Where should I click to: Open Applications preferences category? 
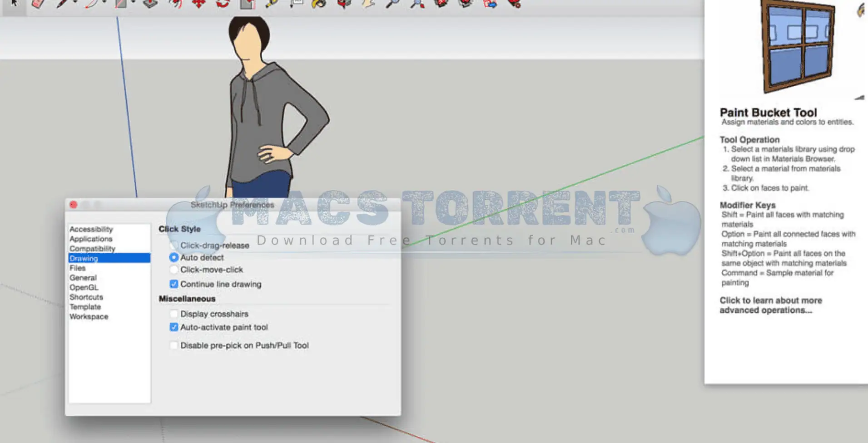(x=109, y=239)
